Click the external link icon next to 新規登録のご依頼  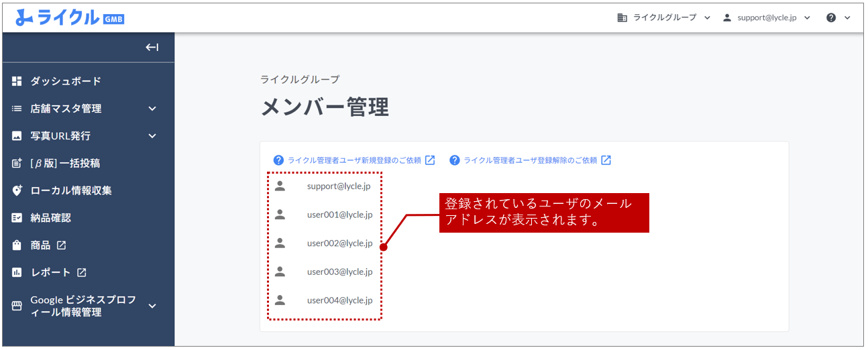pyautogui.click(x=430, y=160)
